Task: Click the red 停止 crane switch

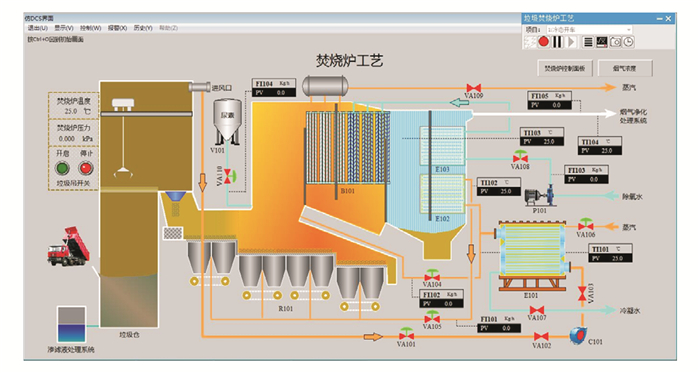Action: 86,168
